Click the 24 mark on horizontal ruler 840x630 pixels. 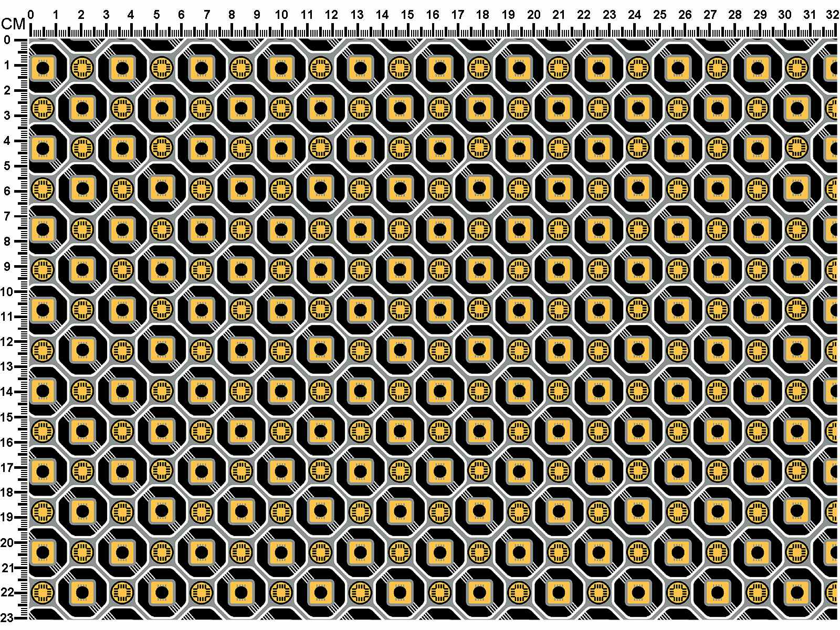[634, 15]
